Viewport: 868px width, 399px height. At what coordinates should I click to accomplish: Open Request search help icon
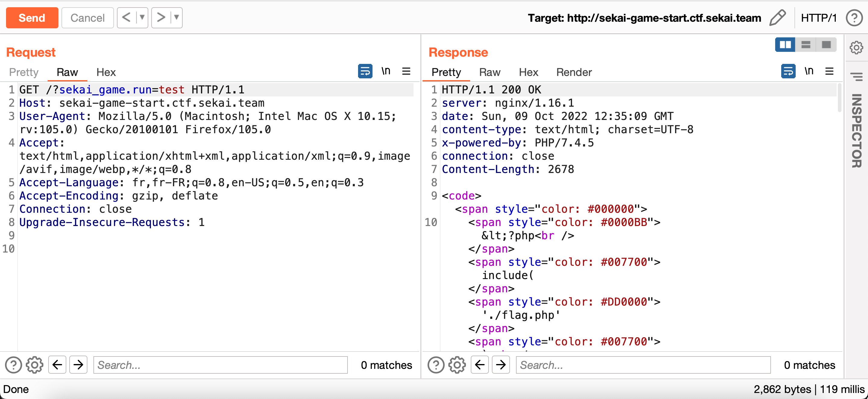point(14,365)
